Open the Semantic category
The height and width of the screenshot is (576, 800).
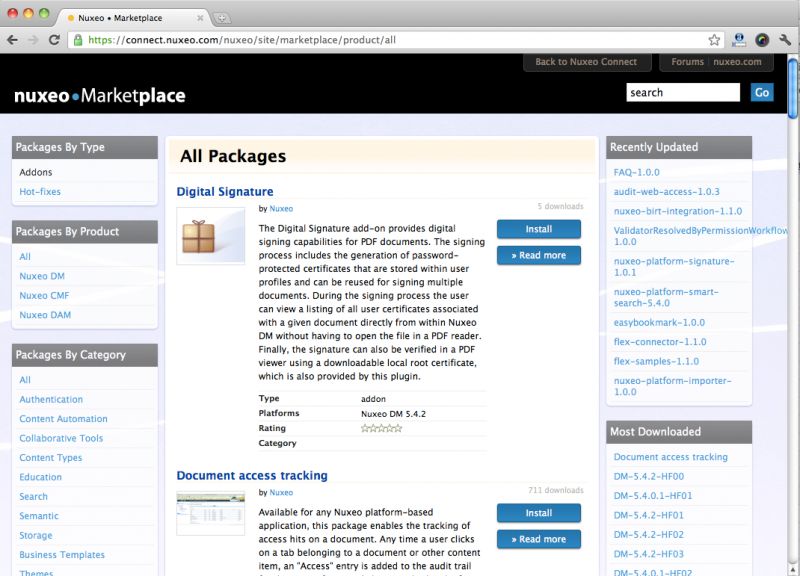39,515
